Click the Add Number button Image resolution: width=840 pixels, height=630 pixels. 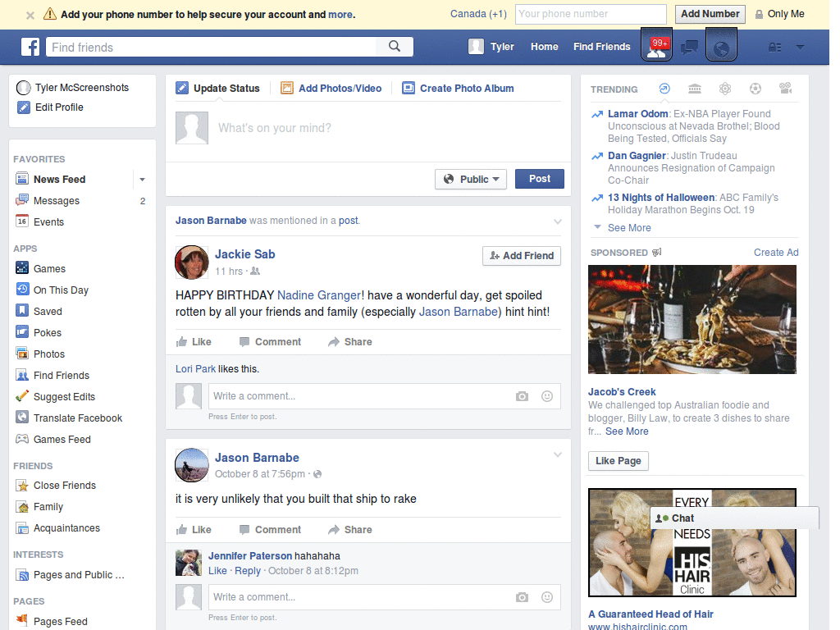point(710,14)
